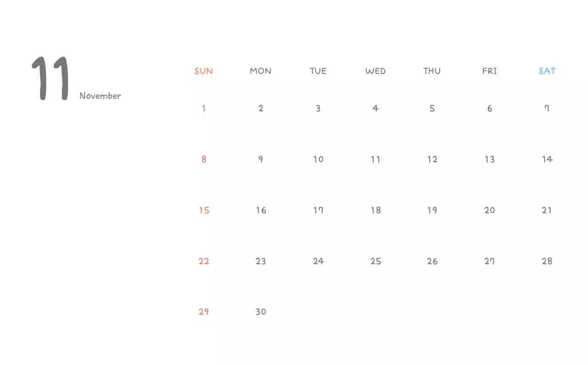Select the SAT column header

pos(547,71)
